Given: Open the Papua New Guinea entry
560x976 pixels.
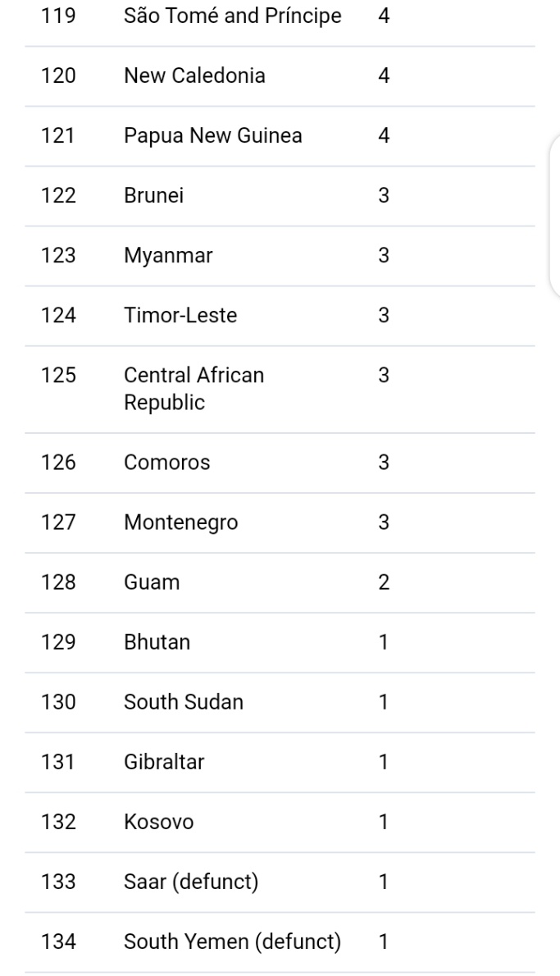Looking at the screenshot, I should pos(212,136).
